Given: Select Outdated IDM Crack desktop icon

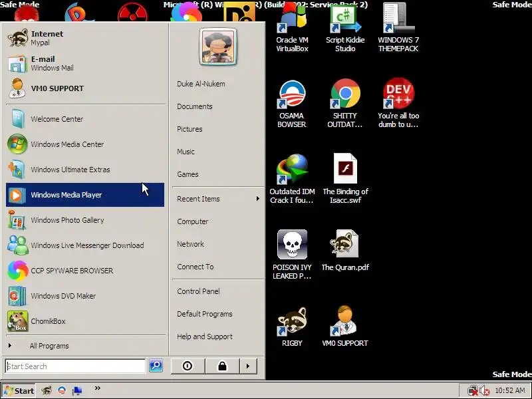Looking at the screenshot, I should (x=292, y=179).
